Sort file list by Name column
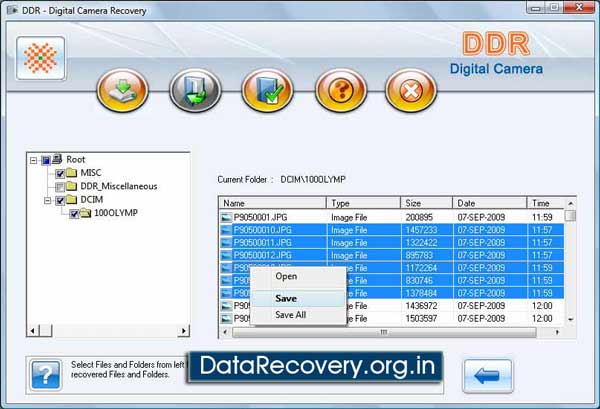 point(272,203)
